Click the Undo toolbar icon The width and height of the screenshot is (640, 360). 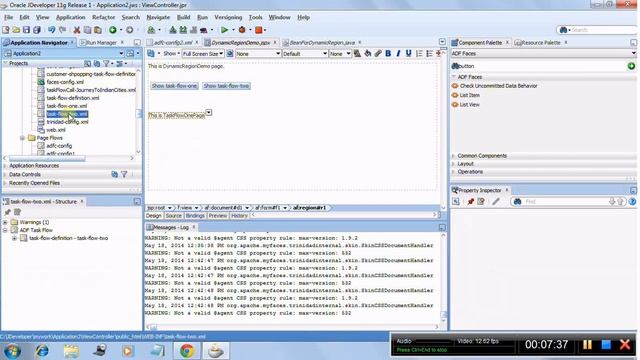(51, 30)
